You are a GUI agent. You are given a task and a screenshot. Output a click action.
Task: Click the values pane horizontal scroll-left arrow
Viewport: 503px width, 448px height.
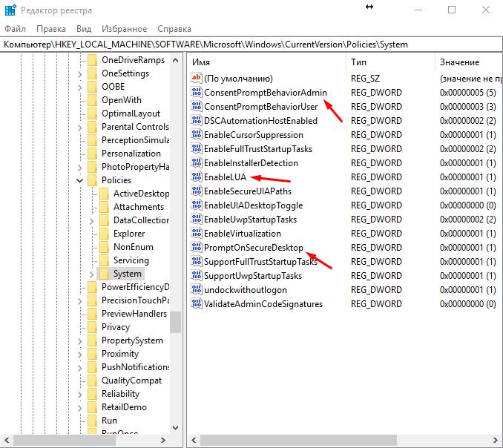tap(194, 441)
